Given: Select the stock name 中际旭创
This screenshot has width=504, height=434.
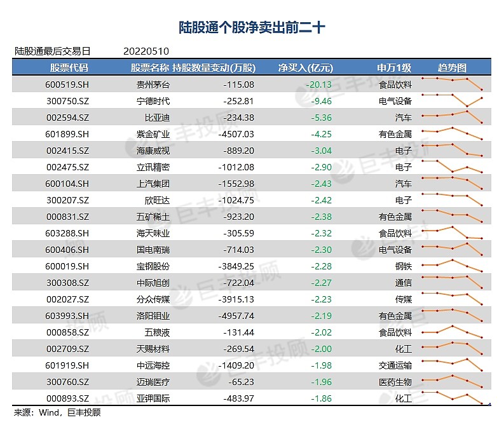Looking at the screenshot, I should [153, 283].
